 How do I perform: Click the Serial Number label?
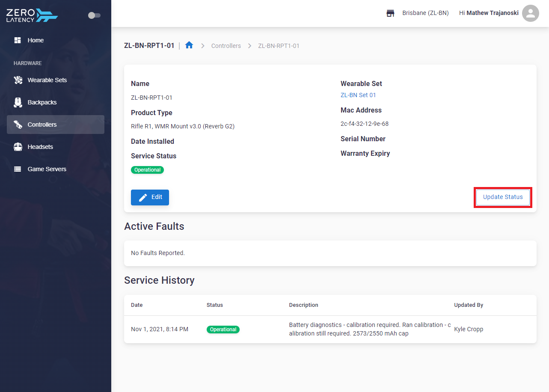[x=363, y=139]
